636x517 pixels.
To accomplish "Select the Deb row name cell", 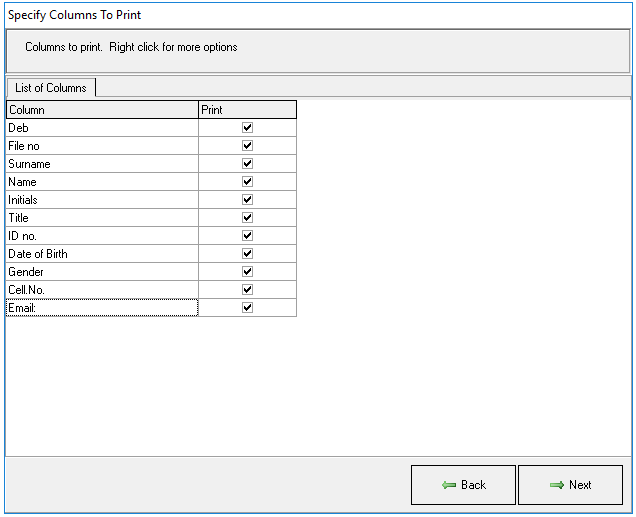I will (x=102, y=128).
